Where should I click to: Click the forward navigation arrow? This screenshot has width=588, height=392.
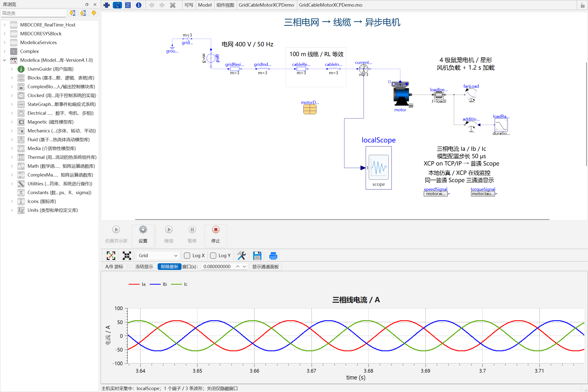(x=162, y=5)
